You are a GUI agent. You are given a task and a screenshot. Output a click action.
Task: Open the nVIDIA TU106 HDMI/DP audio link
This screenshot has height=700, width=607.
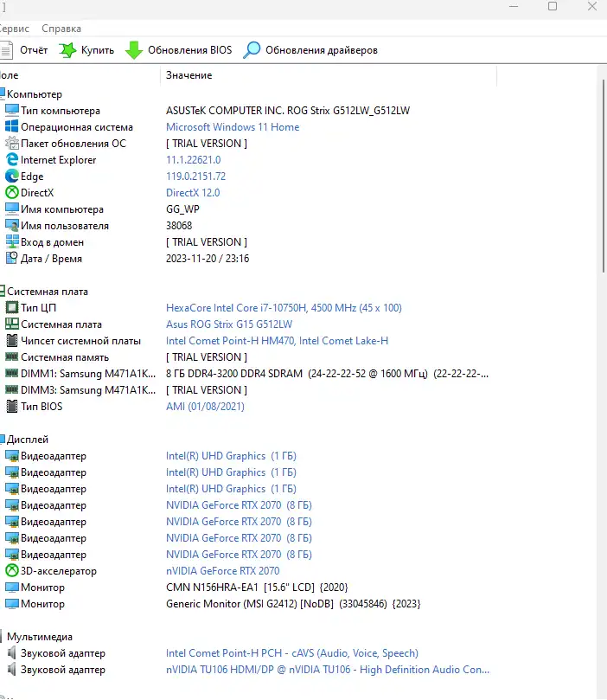point(328,670)
